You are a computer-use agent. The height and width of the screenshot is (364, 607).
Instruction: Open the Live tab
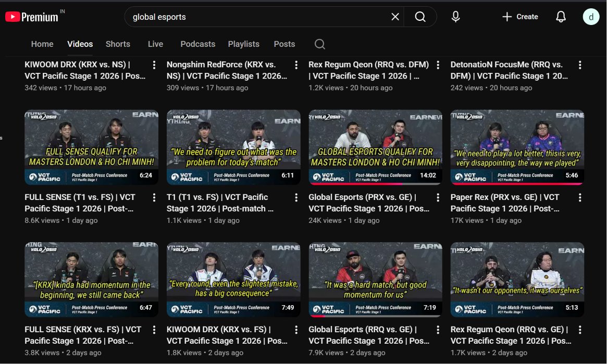[x=155, y=44]
